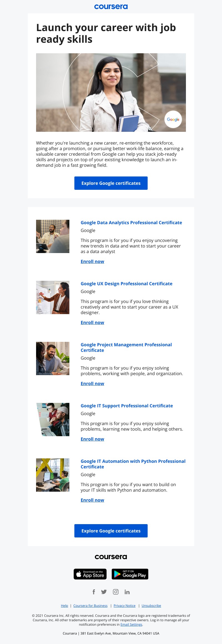This screenshot has width=222, height=644.
Task: Open Google Data Analytics Professional Certificate link
Action: click(x=131, y=223)
